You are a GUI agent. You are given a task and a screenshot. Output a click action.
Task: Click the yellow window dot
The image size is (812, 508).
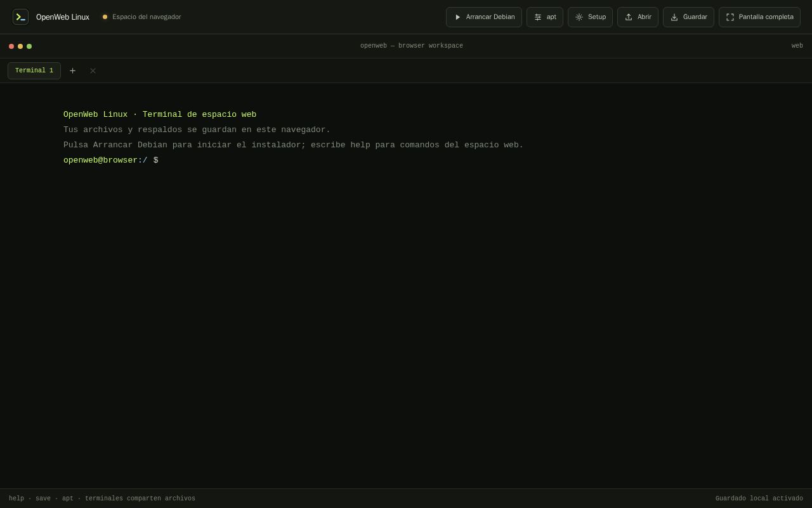coord(20,46)
